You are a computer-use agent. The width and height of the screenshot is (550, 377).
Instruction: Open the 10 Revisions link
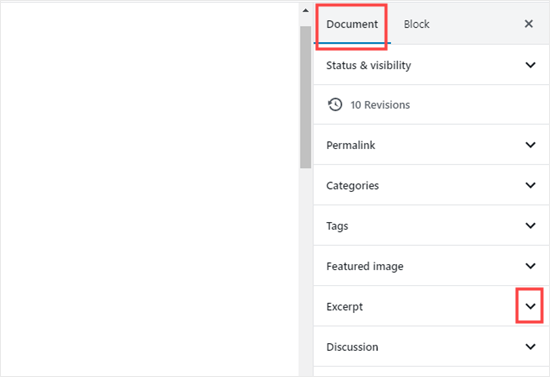[380, 105]
